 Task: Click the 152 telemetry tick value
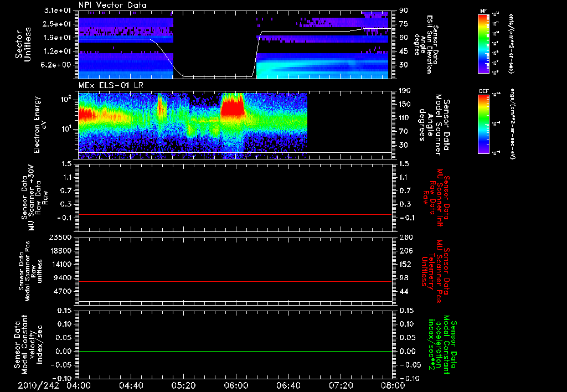click(x=405, y=264)
